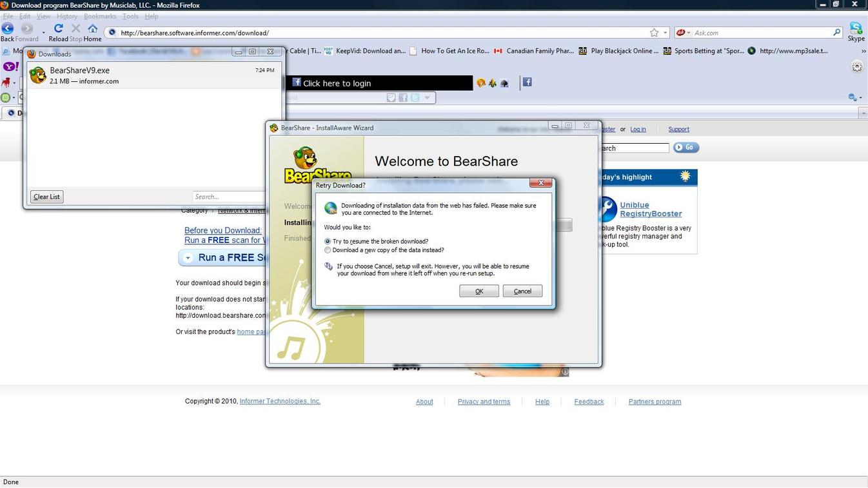Open the Help menu in the menu bar
Screen dimensions: 868x488
coord(152,16)
